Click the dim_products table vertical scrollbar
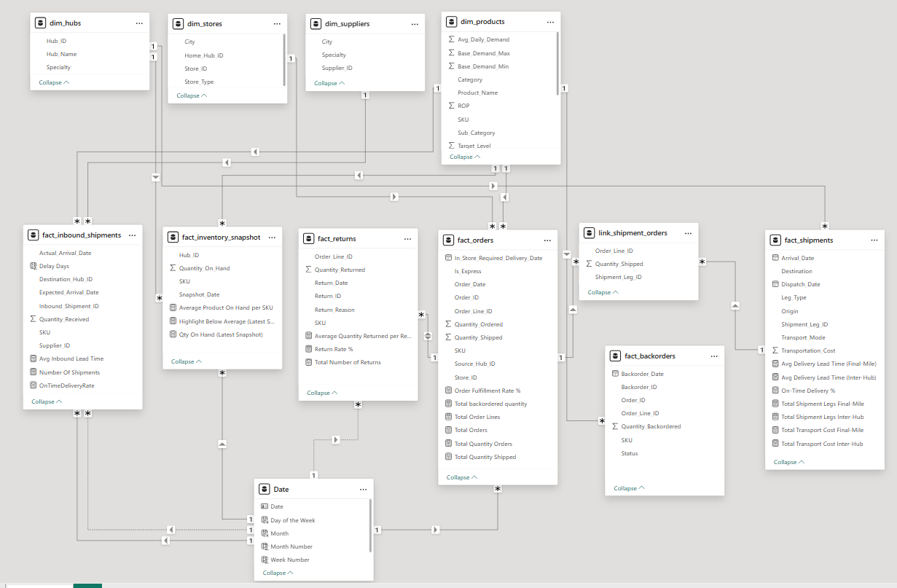This screenshot has width=897, height=588. [x=558, y=66]
